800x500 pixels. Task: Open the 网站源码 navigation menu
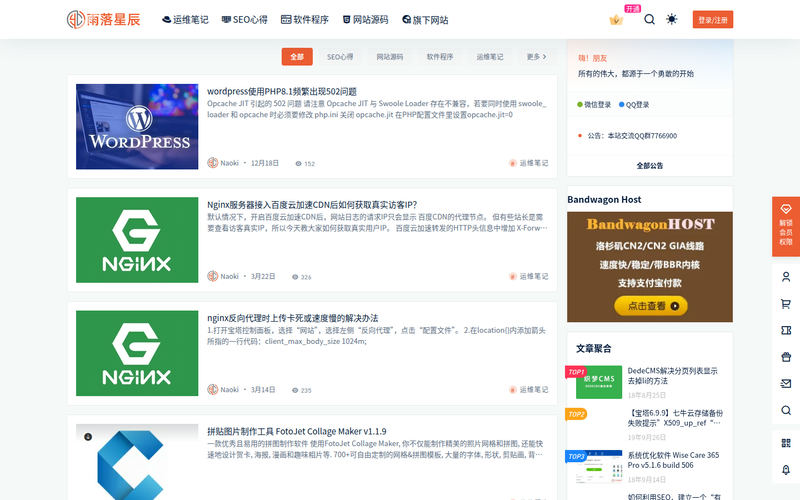pos(365,19)
